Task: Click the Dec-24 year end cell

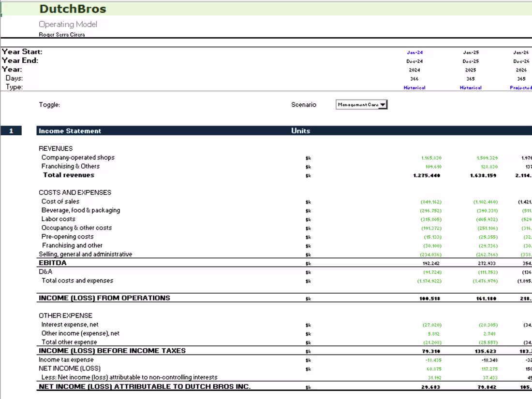Action: 414,61
